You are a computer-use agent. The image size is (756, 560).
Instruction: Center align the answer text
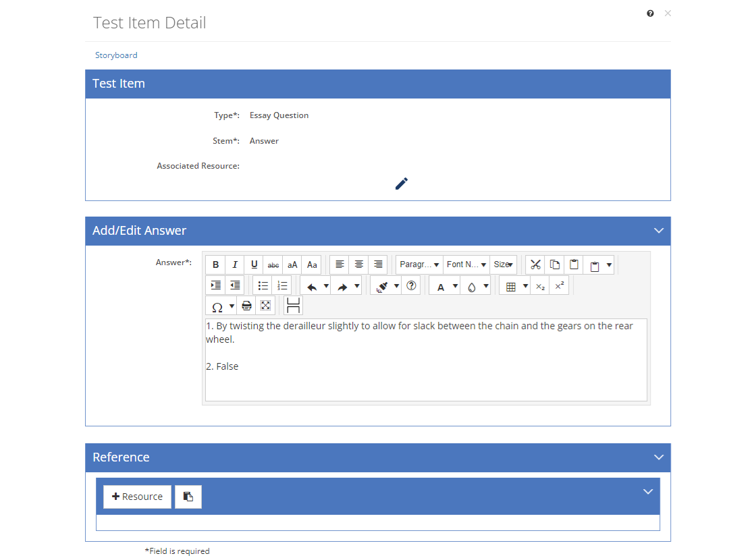coord(358,264)
